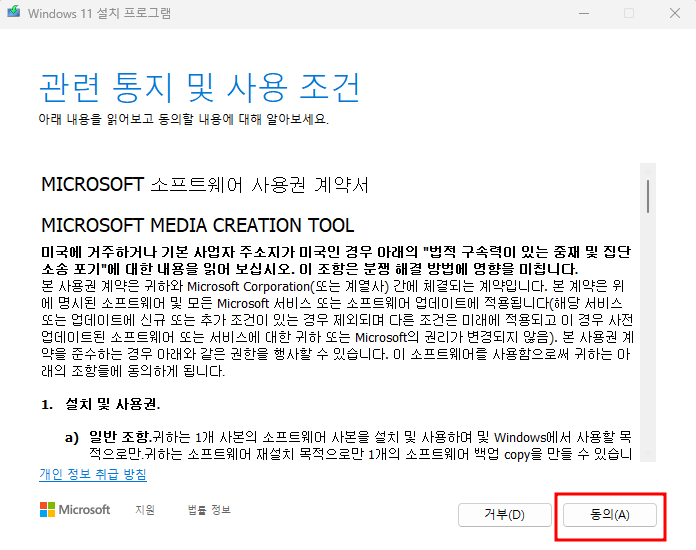
Task: Click the license agreement scrollbar thumb
Action: [648, 196]
